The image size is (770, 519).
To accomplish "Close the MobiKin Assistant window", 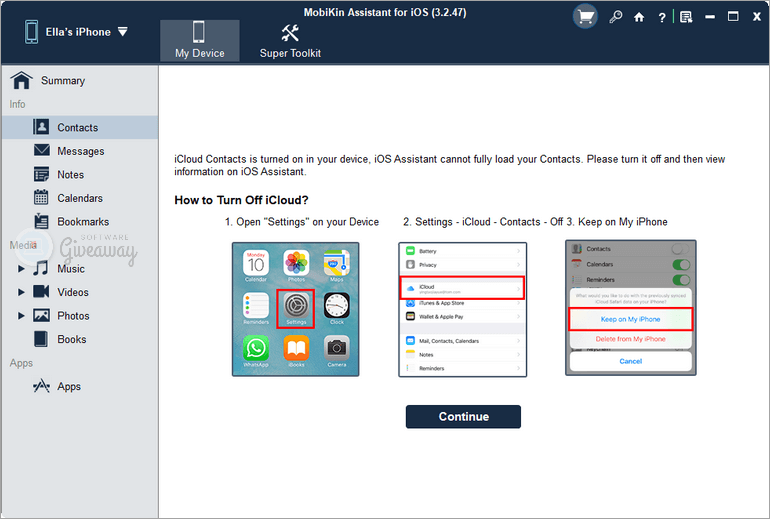I will pos(757,17).
